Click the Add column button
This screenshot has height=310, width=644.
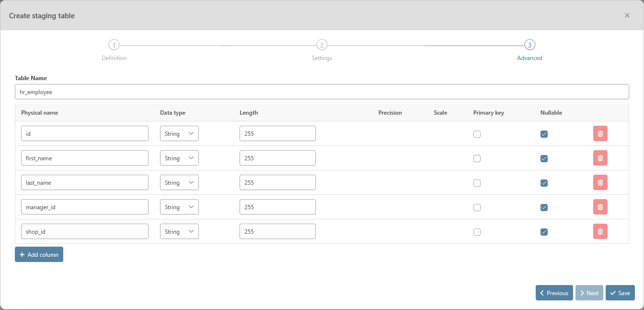click(x=39, y=255)
